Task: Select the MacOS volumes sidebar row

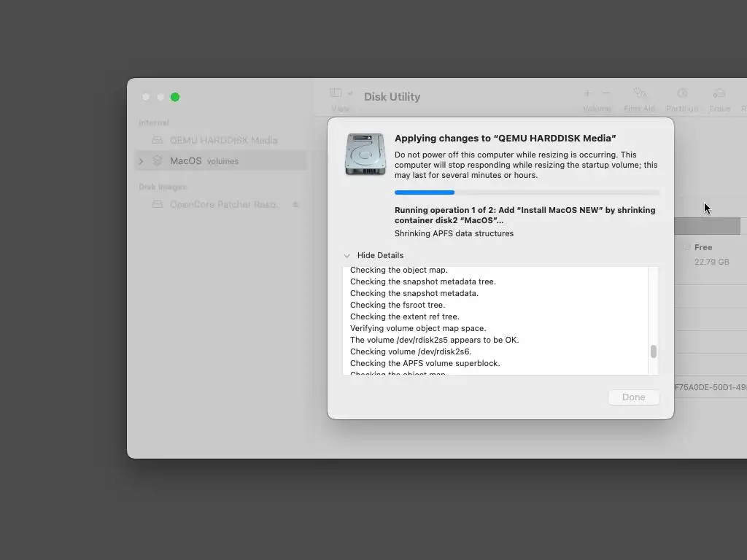Action: click(221, 161)
